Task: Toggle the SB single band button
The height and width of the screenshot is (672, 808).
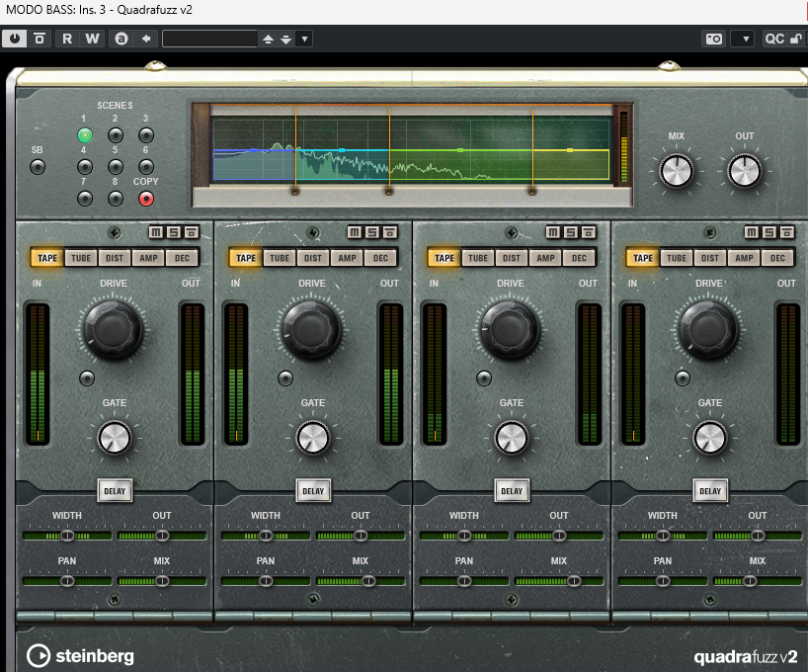Action: pyautogui.click(x=38, y=167)
